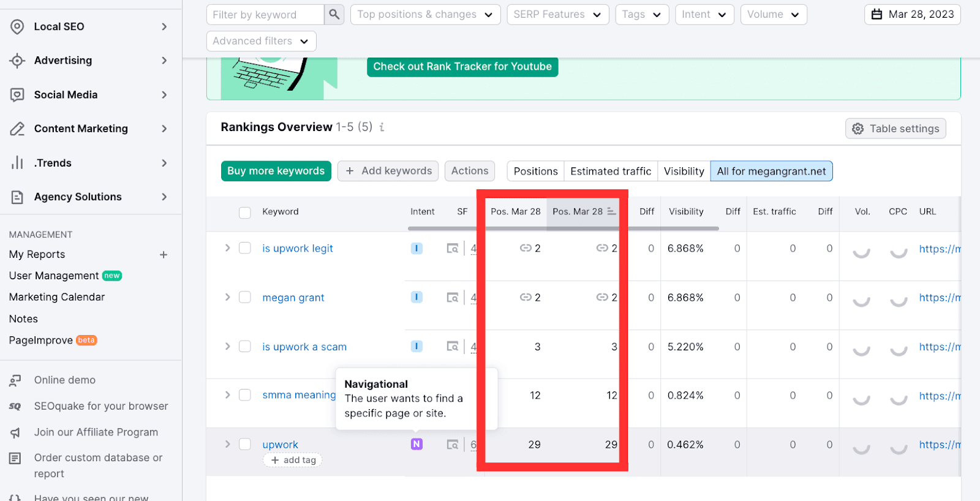This screenshot has width=980, height=501.
Task: Click the SERP icon for is upwork a scam
Action: [453, 347]
